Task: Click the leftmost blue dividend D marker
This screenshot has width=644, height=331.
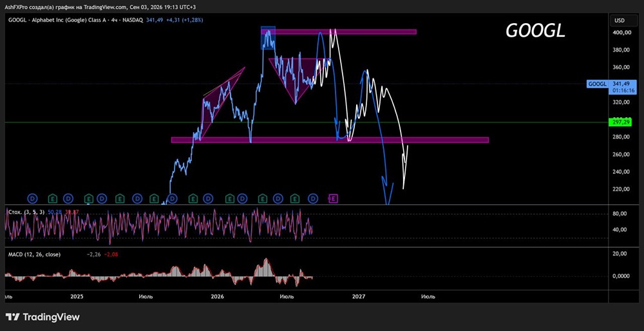Action: pyautogui.click(x=32, y=199)
